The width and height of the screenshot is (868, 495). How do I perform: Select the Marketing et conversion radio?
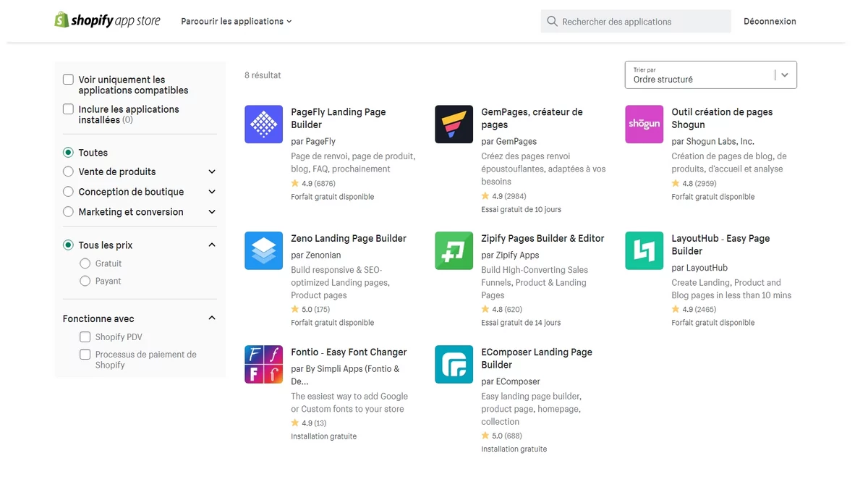68,212
